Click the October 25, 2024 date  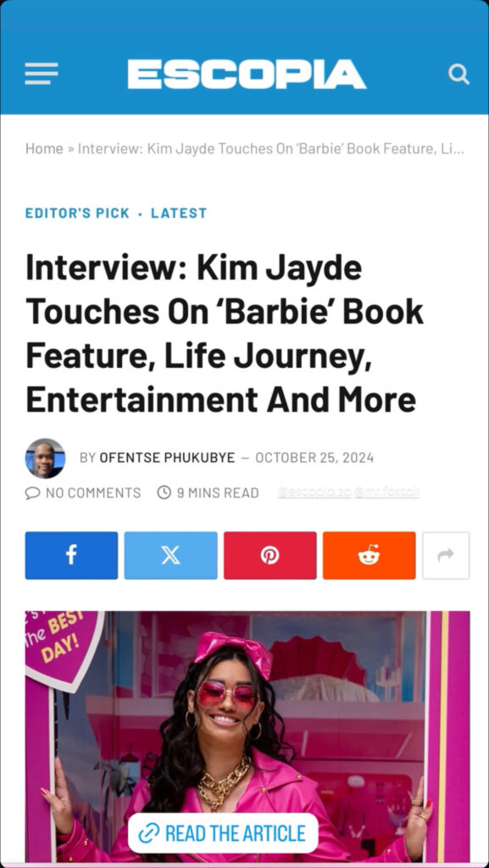coord(314,458)
